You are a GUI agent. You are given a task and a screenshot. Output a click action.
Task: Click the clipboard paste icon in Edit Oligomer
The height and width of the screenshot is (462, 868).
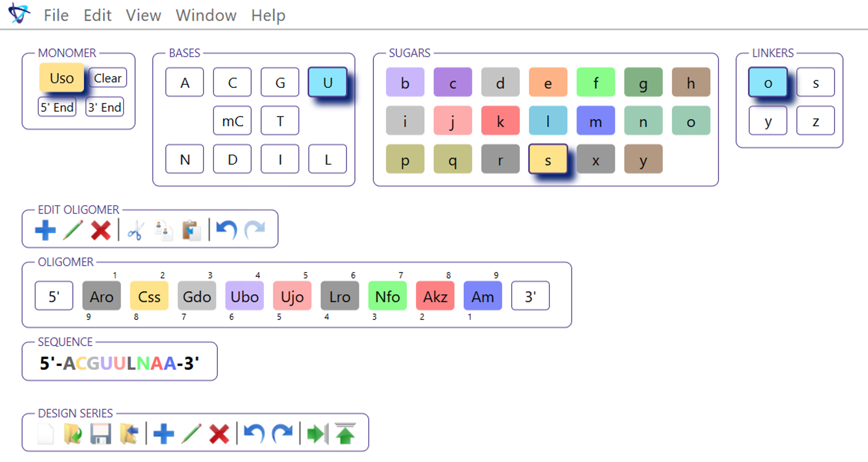pyautogui.click(x=191, y=230)
